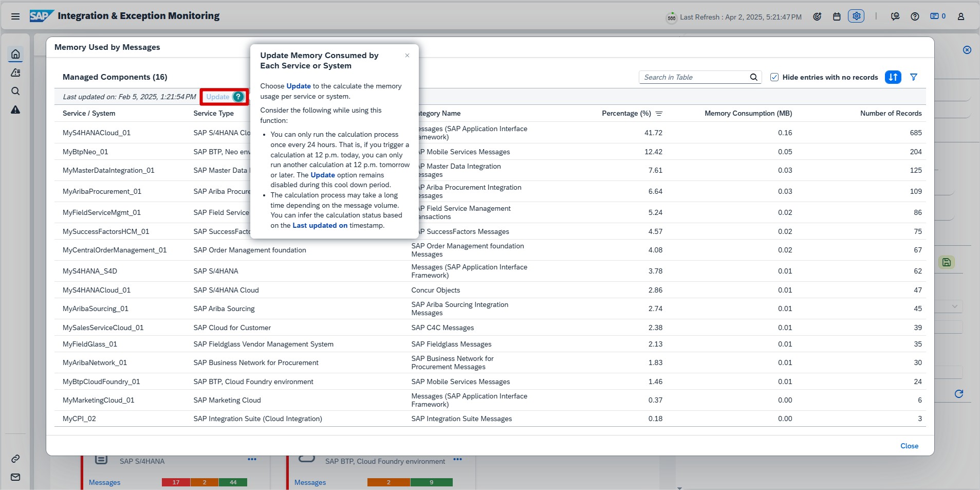Select the Home item in side navigation
980x490 pixels.
[15, 54]
